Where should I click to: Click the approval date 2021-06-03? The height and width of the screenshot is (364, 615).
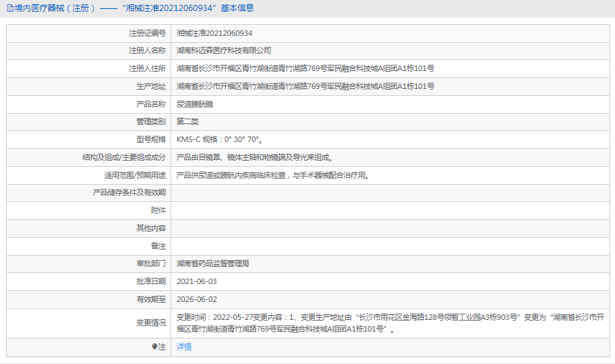(197, 281)
